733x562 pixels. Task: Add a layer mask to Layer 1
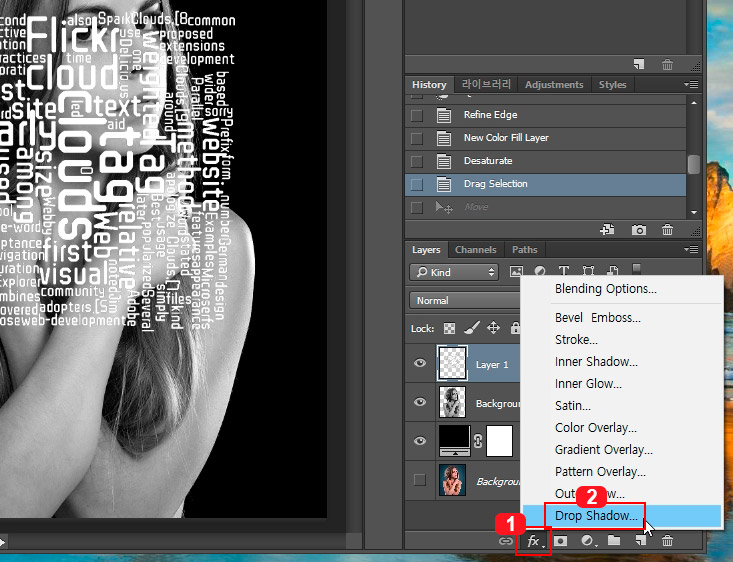pos(561,541)
